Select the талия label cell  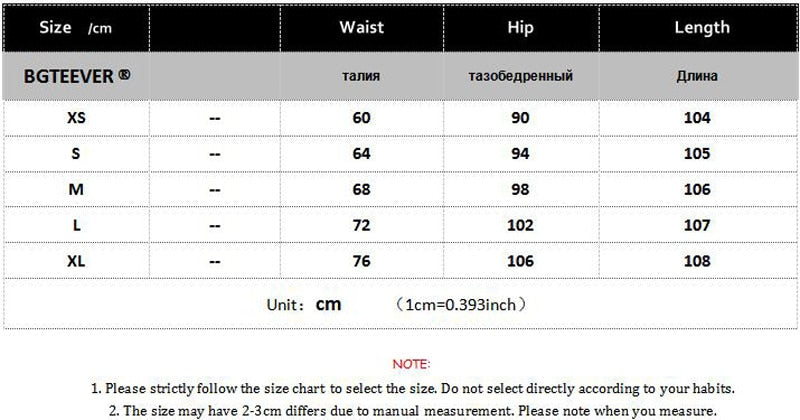point(361,76)
